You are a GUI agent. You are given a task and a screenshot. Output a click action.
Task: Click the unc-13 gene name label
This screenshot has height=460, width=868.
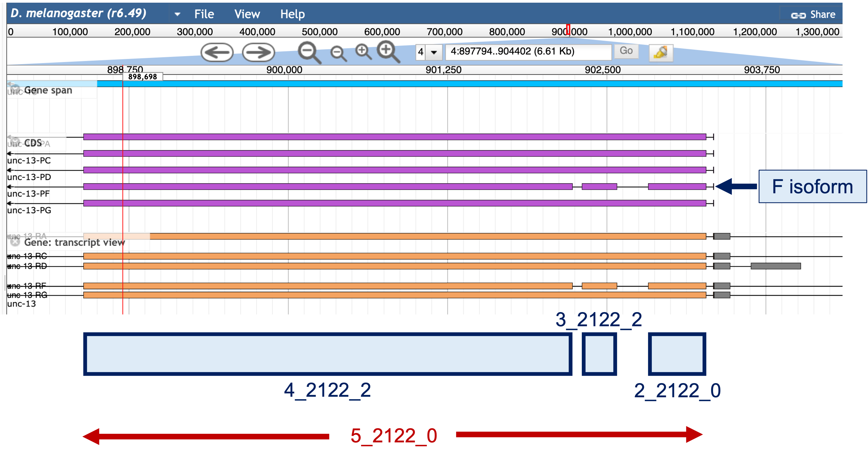coord(21,304)
